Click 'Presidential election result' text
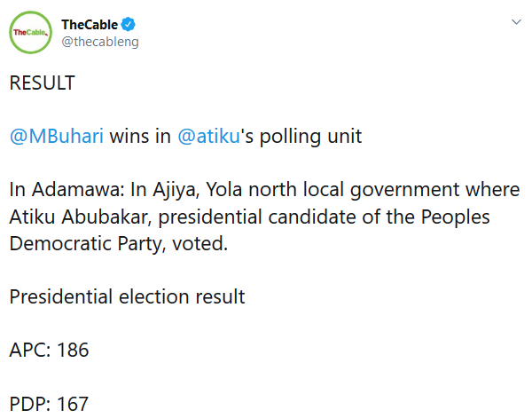The height and width of the screenshot is (418, 532). (127, 296)
